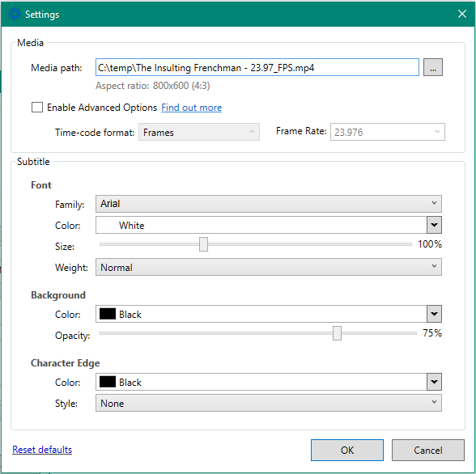Click the Font Size slider thumb
Screen dimensions: 476x474
click(x=203, y=244)
